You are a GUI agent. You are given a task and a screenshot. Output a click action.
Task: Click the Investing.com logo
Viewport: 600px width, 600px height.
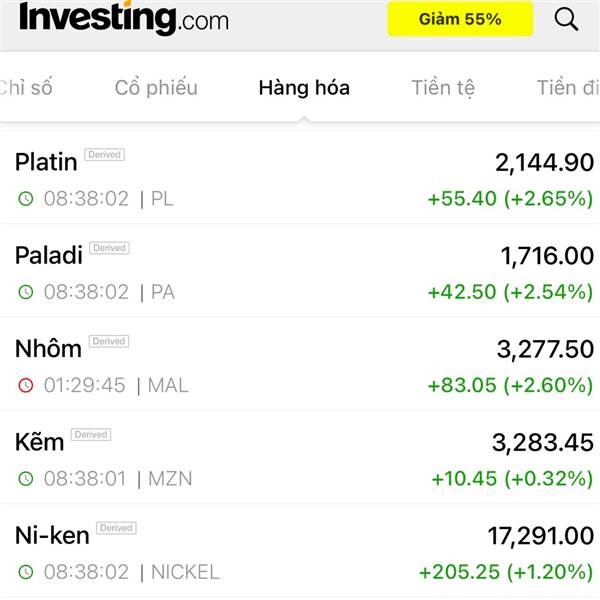click(x=123, y=18)
